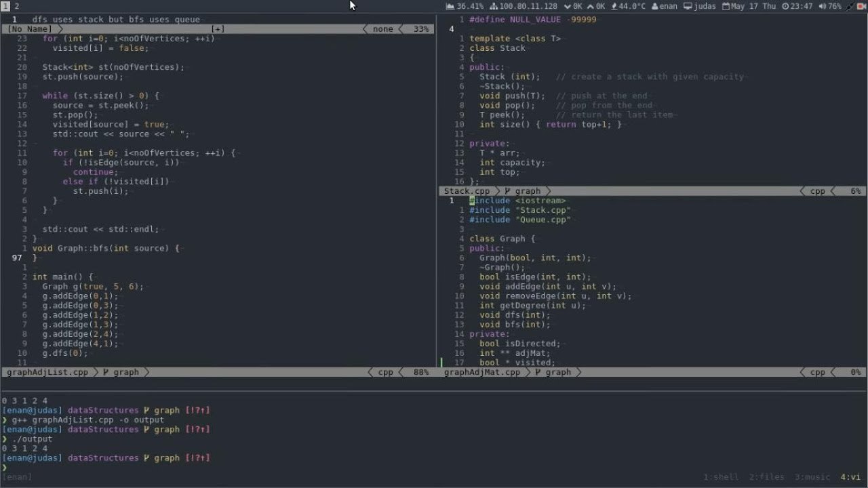
Task: Click line 'void Graph::bfs(int source) {'
Action: coord(106,248)
